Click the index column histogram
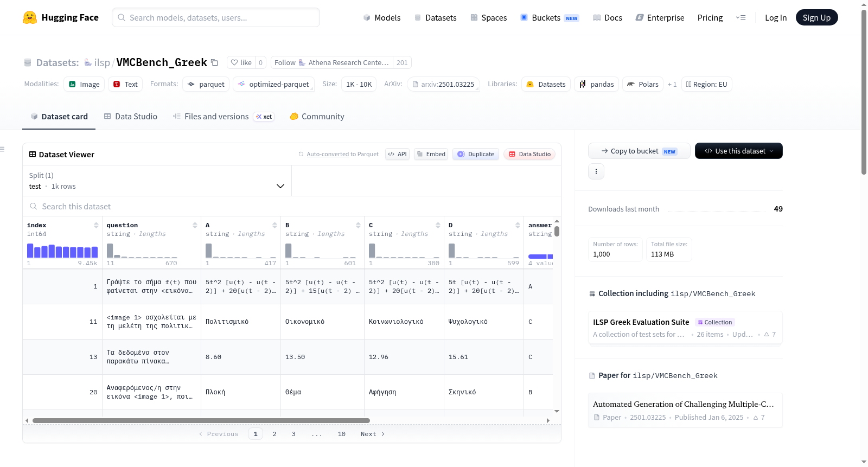This screenshot has width=868, height=467. (x=62, y=251)
